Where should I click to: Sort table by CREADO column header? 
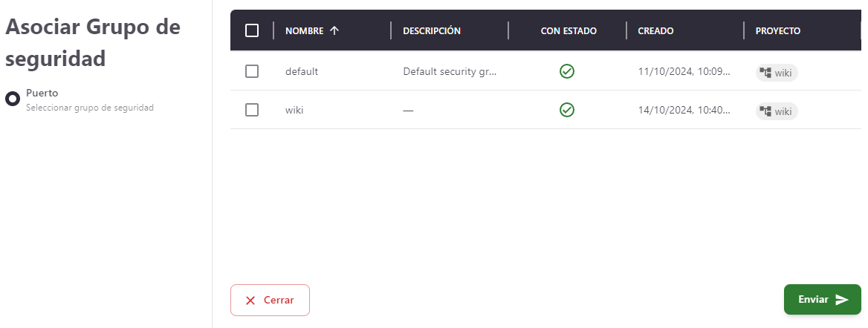point(655,30)
